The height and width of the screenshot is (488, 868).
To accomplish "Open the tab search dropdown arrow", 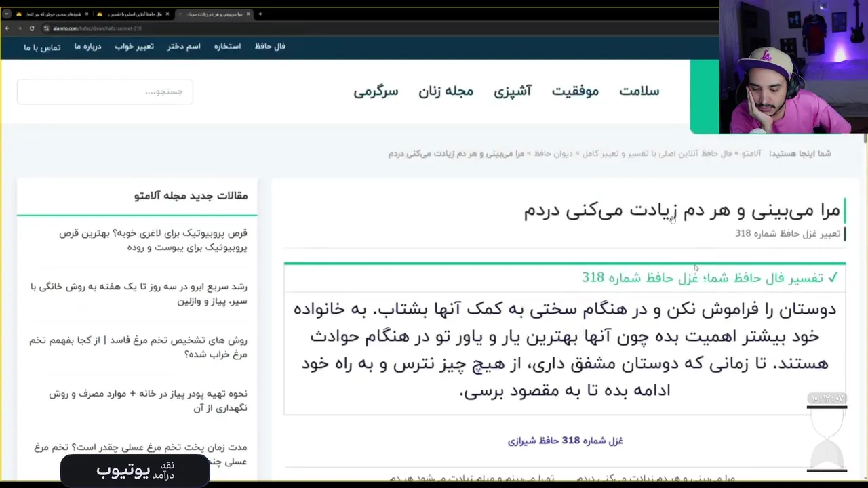I will (x=7, y=14).
